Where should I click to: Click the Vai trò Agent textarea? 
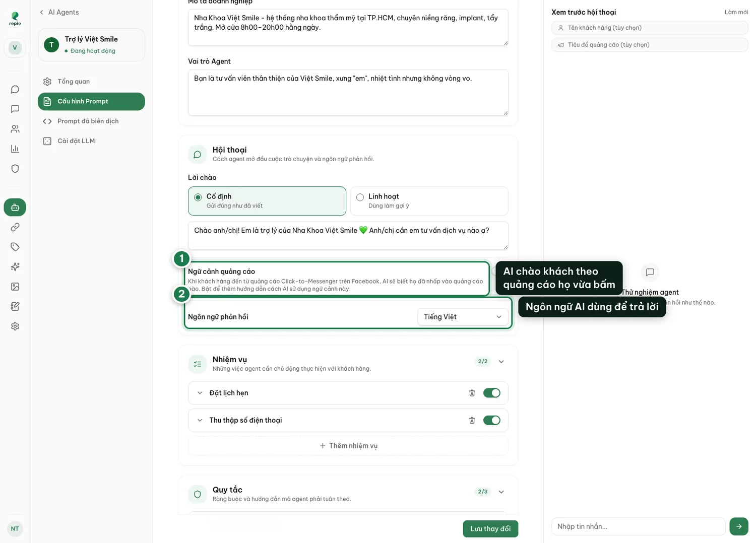tap(348, 93)
